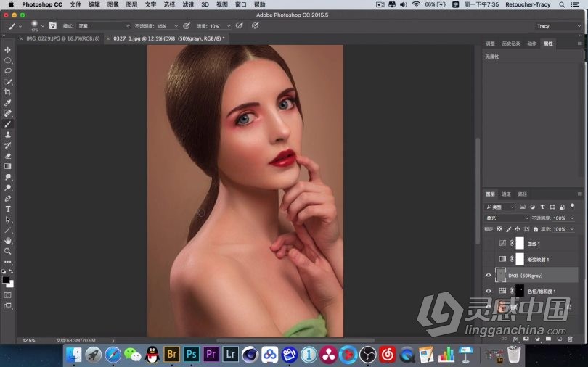Open the Filter menu
The height and width of the screenshot is (367, 588).
point(188,4)
